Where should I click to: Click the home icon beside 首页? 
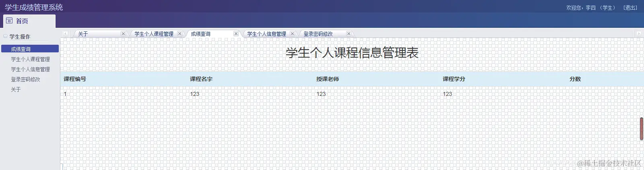point(9,21)
